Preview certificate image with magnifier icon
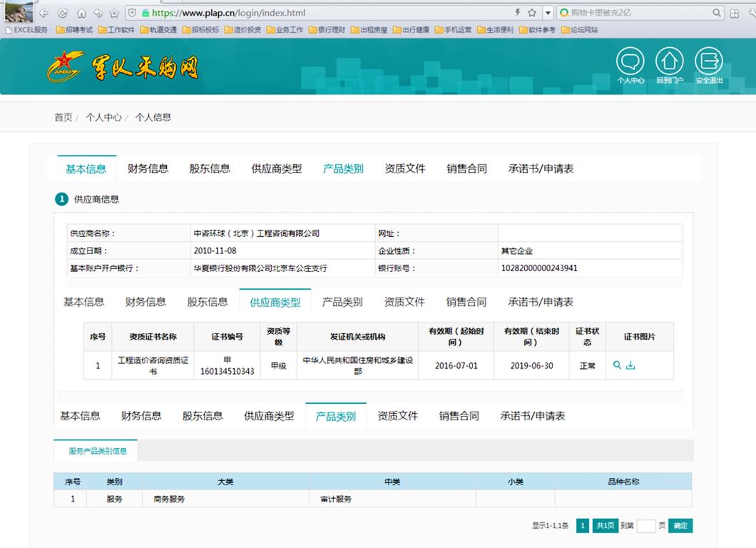756x548 pixels. pyautogui.click(x=618, y=365)
